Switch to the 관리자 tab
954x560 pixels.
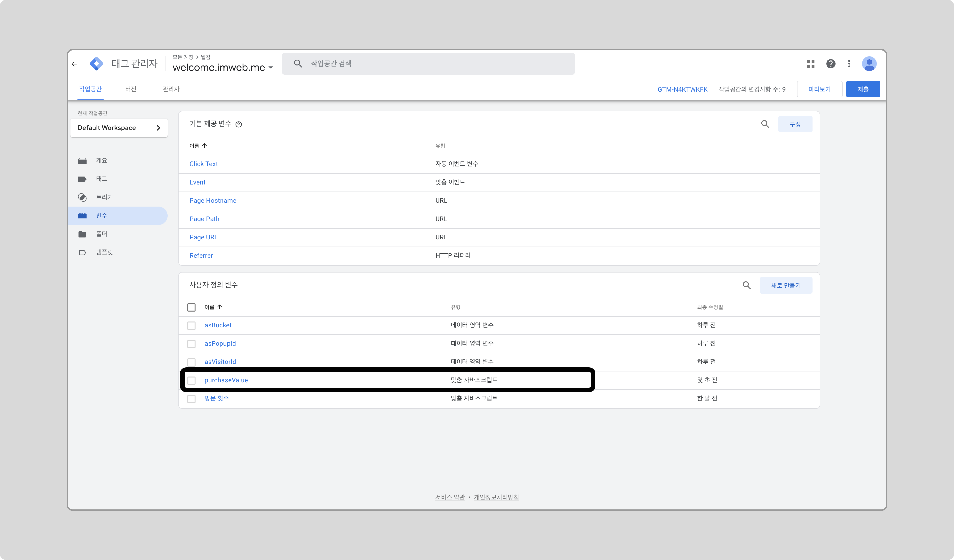coord(171,89)
